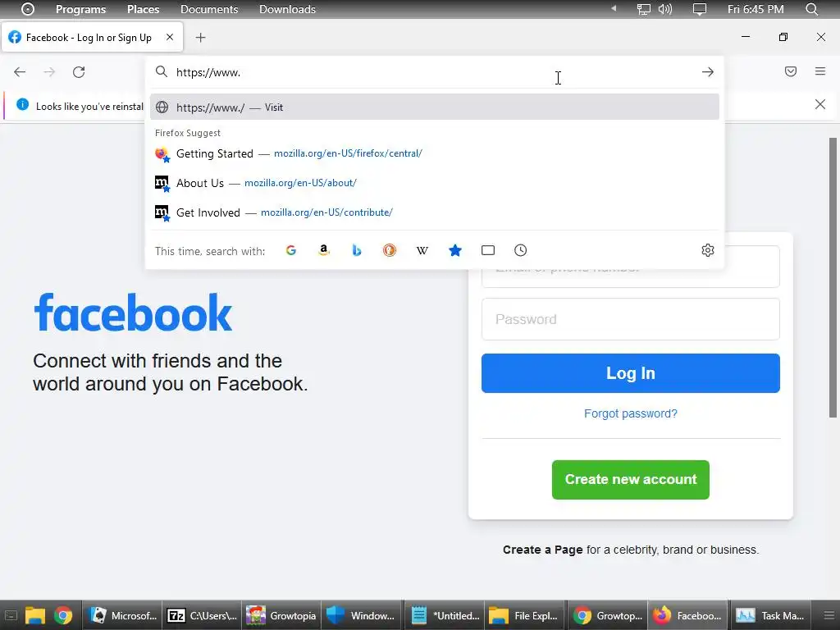Image resolution: width=840 pixels, height=630 pixels.
Task: Dismiss the reinstall notification bar
Action: [820, 104]
